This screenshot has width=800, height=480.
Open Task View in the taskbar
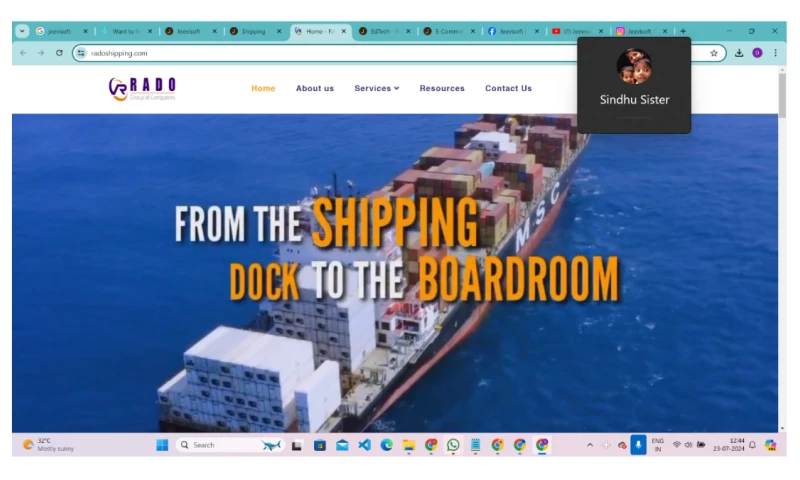296,445
